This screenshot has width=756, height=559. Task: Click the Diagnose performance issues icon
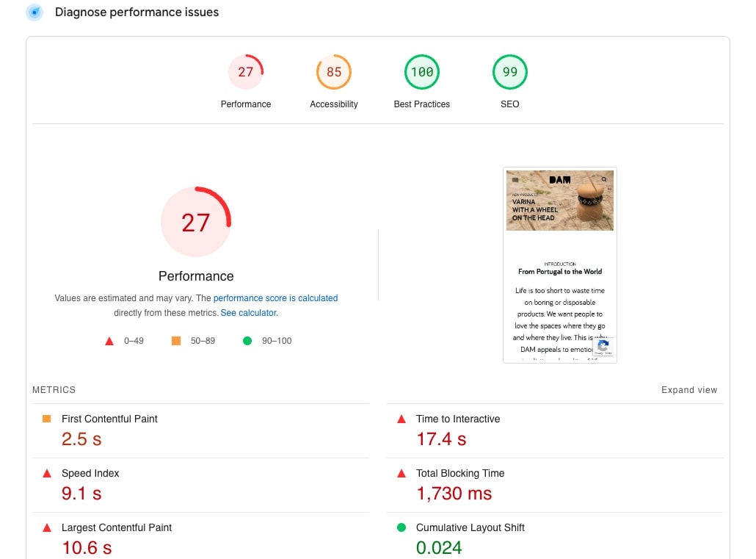[x=34, y=12]
